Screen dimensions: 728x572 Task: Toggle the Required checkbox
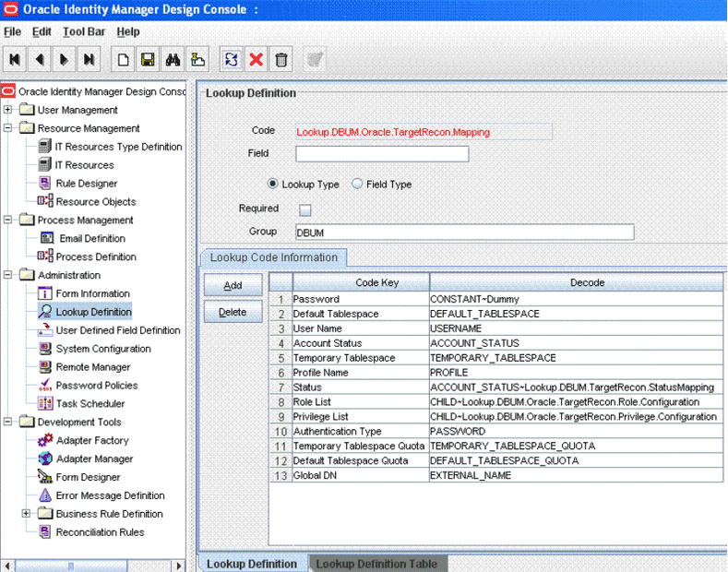tap(305, 209)
